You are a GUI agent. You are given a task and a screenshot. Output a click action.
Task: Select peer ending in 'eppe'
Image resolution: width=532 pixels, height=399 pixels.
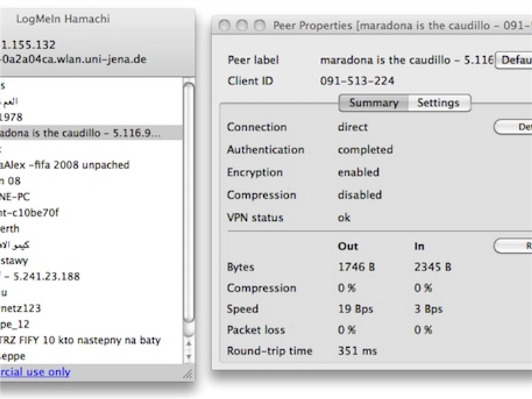click(x=91, y=356)
